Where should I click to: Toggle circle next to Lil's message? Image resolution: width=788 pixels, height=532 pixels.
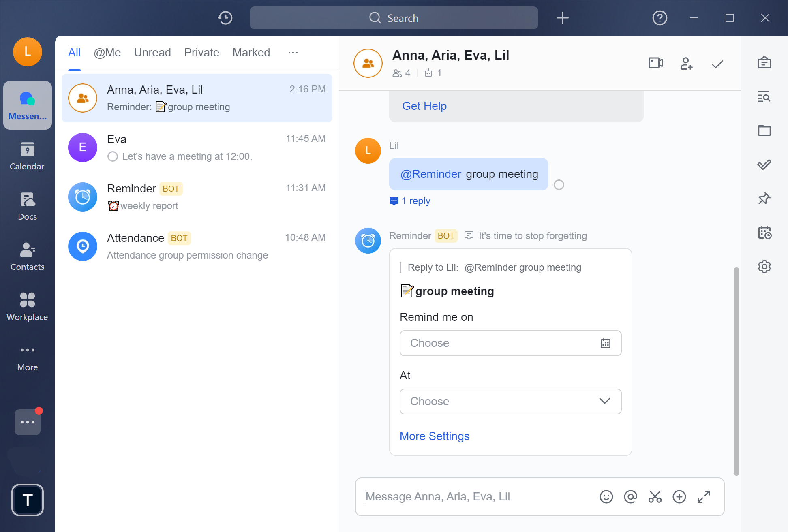559,185
